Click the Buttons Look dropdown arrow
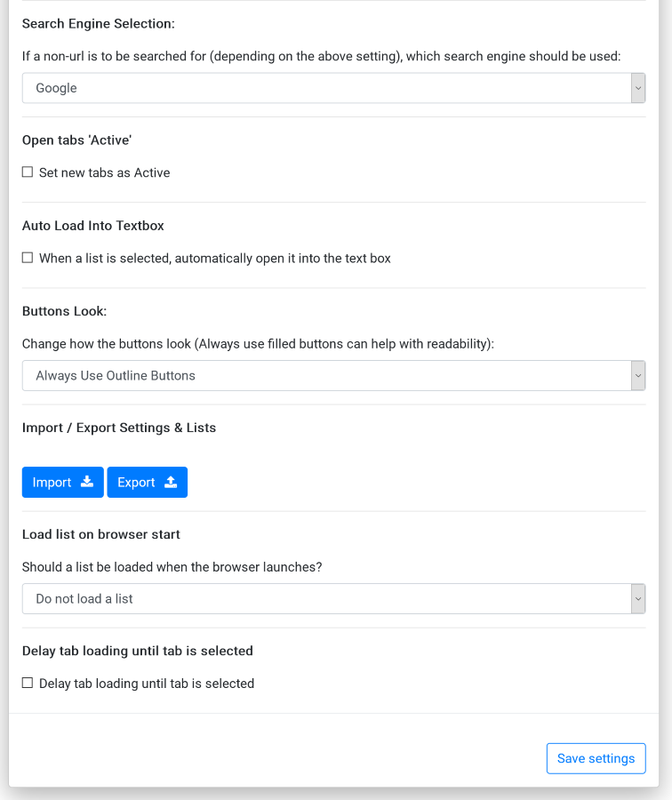 point(637,375)
